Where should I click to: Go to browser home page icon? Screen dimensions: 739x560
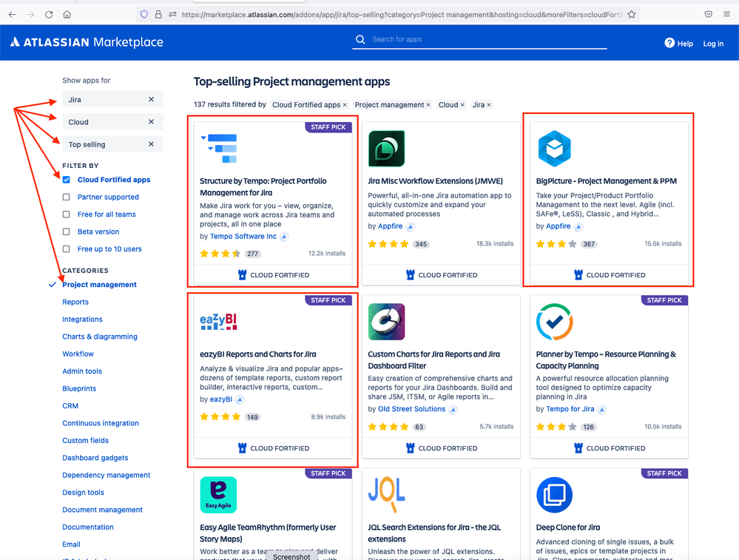(67, 15)
